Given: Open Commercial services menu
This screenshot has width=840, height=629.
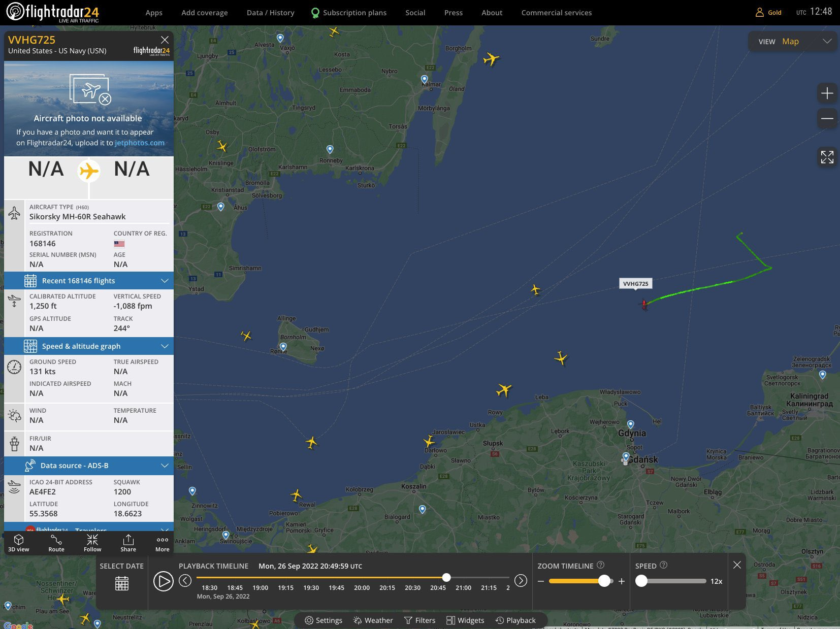Looking at the screenshot, I should click(557, 13).
